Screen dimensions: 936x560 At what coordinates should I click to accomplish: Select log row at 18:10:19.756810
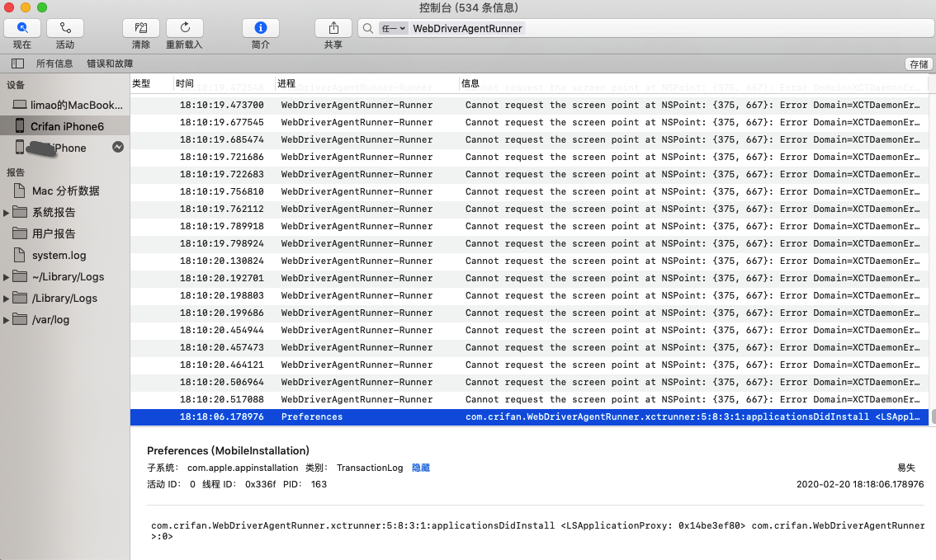coord(529,191)
